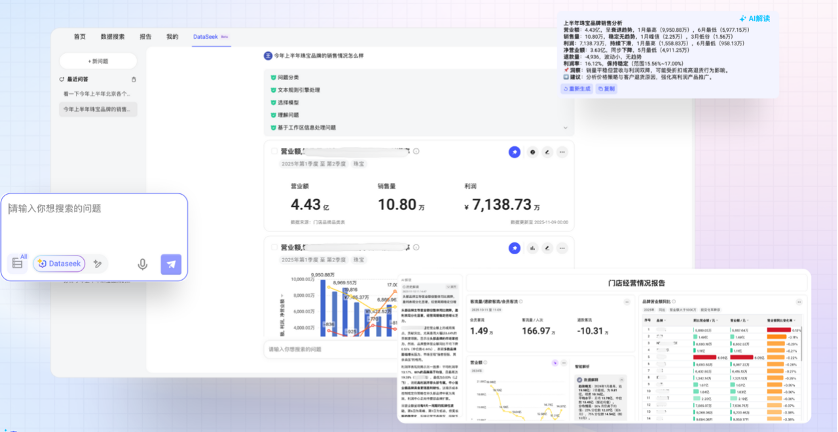The height and width of the screenshot is (432, 838).
Task: Open the All datasets list icon
Action: (17, 263)
